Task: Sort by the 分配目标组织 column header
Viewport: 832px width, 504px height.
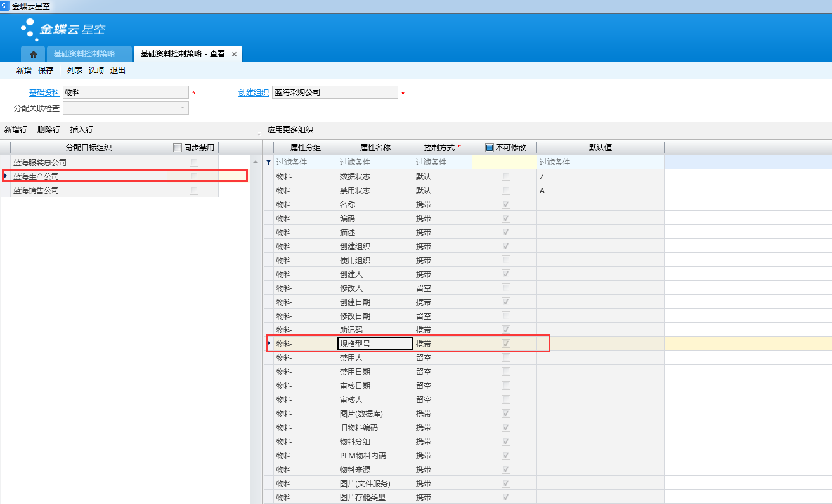Action: 89,148
